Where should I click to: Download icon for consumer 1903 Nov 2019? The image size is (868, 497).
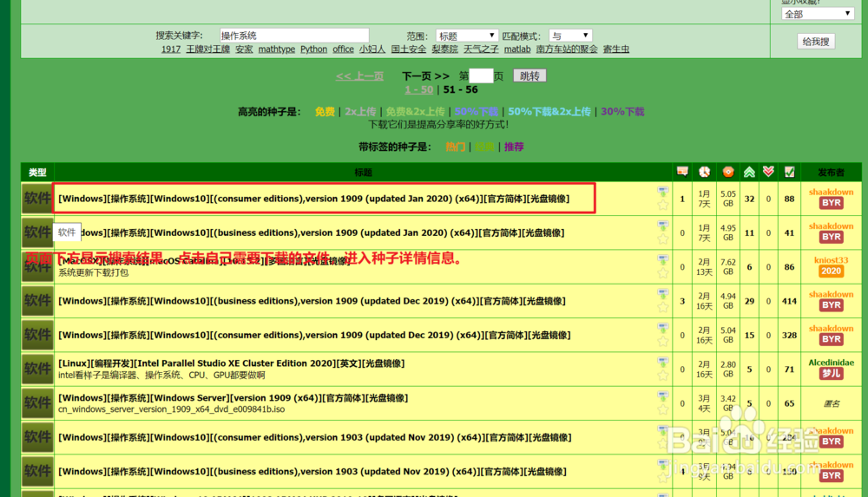pyautogui.click(x=662, y=430)
